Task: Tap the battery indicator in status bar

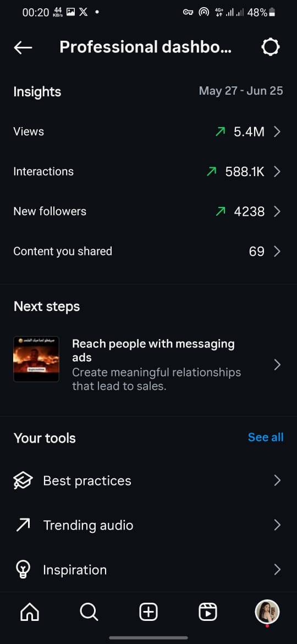Action: [x=272, y=13]
